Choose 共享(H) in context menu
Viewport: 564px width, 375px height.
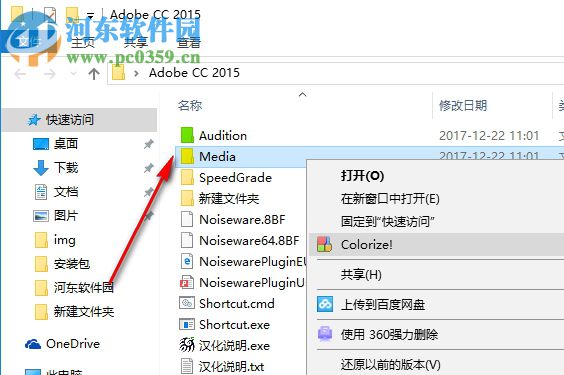(361, 275)
